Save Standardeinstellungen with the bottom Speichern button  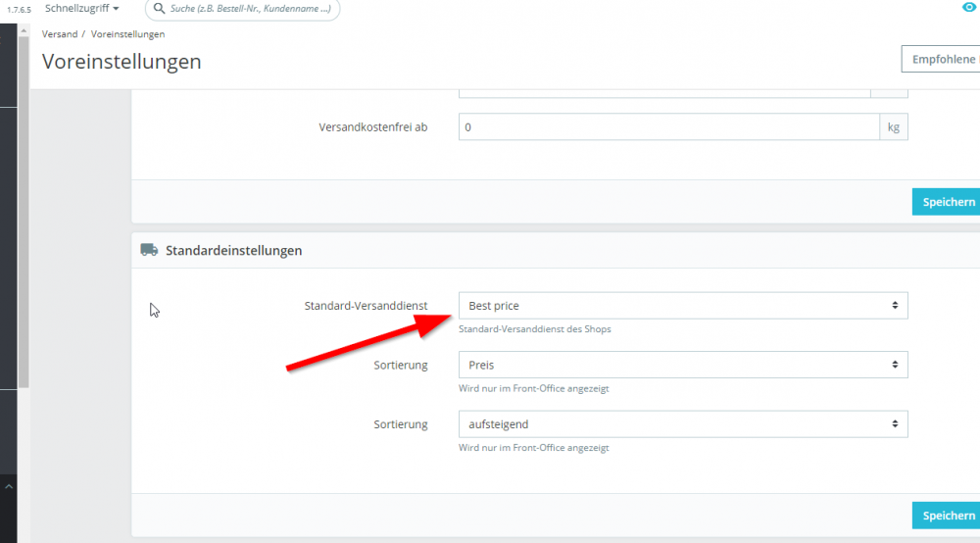coord(947,516)
